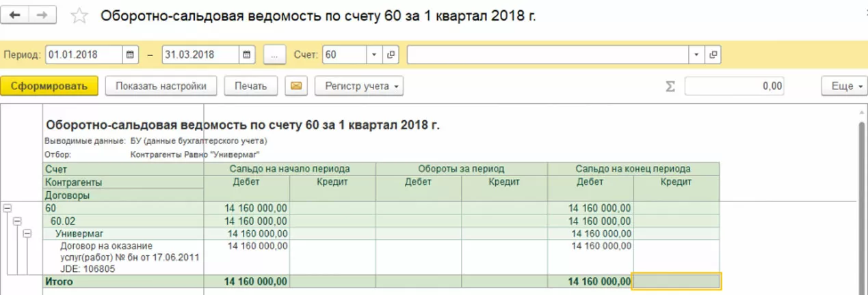
Task: Click the envelope send-by-email icon
Action: pyautogui.click(x=296, y=86)
